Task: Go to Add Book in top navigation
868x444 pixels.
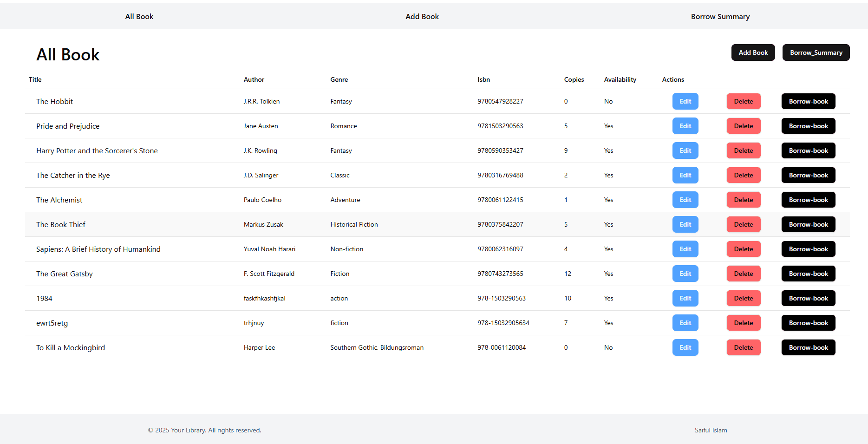Action: pyautogui.click(x=422, y=17)
